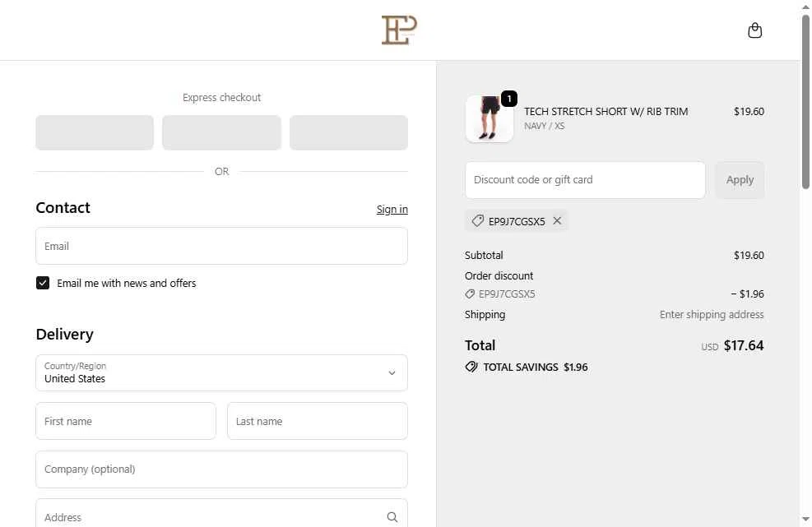Click the Sign in link
Screen dimensions: 812x527
[392, 209]
